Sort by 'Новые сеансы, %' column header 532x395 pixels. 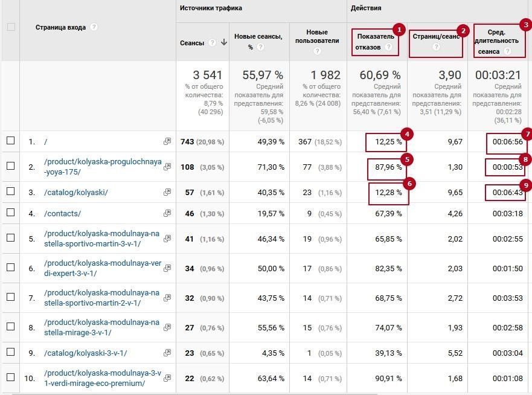[258, 37]
